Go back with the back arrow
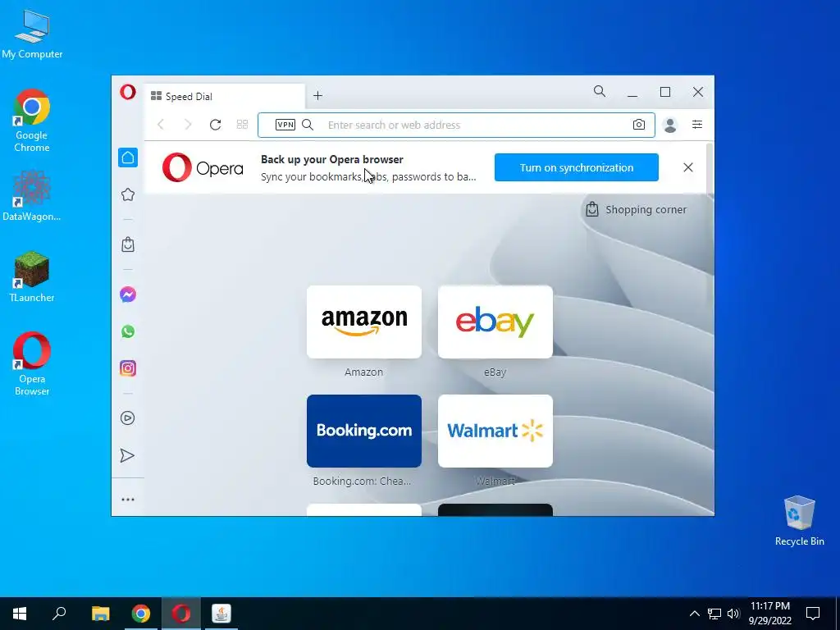This screenshot has width=840, height=630. point(161,125)
